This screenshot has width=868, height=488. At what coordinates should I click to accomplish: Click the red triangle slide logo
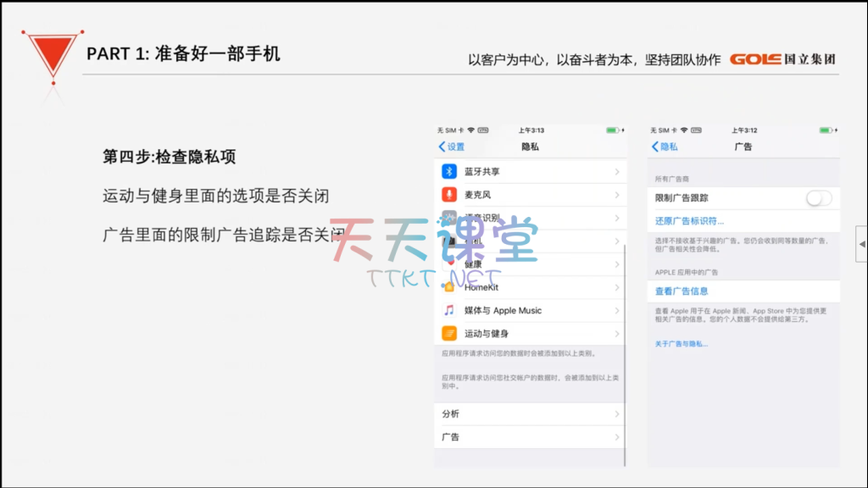[x=53, y=56]
